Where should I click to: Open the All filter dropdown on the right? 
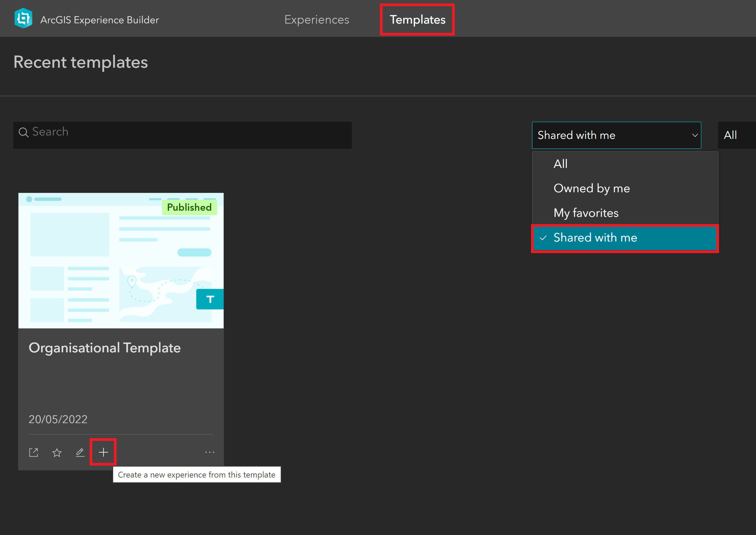tap(737, 135)
